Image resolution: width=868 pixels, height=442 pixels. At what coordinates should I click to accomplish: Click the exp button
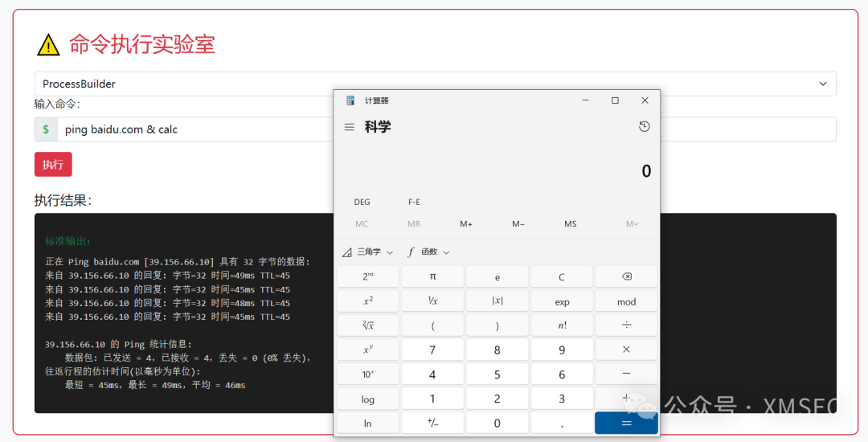(x=562, y=301)
